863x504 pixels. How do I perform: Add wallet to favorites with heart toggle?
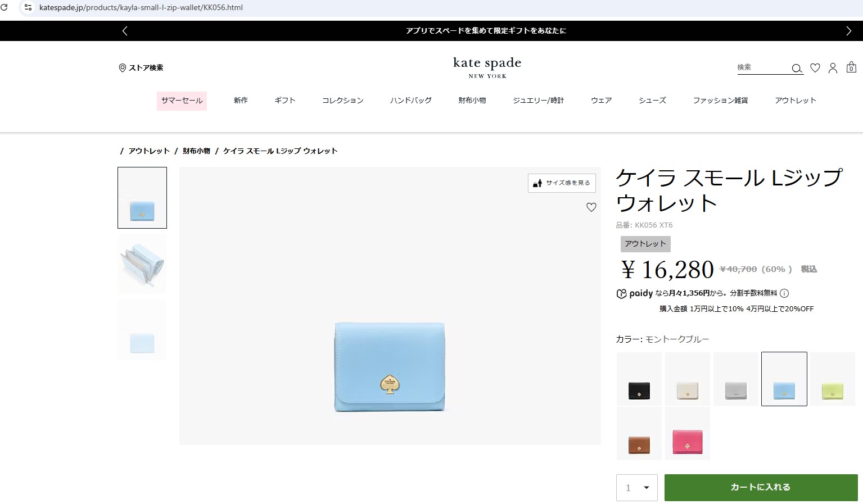(591, 207)
